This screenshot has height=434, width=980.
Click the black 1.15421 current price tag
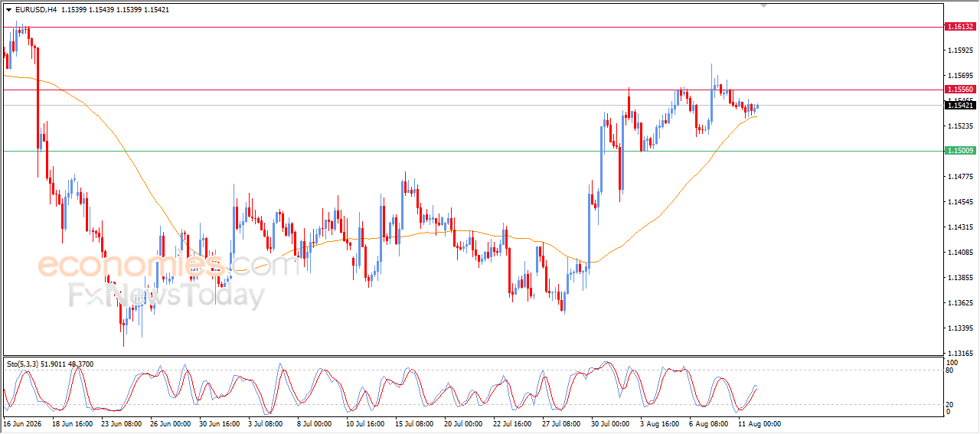pos(959,105)
